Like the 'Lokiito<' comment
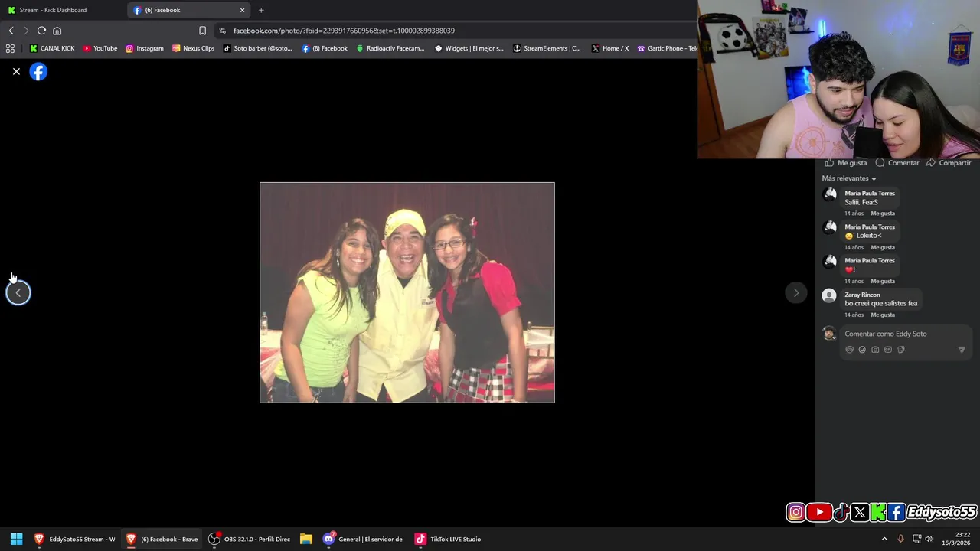 click(x=883, y=247)
